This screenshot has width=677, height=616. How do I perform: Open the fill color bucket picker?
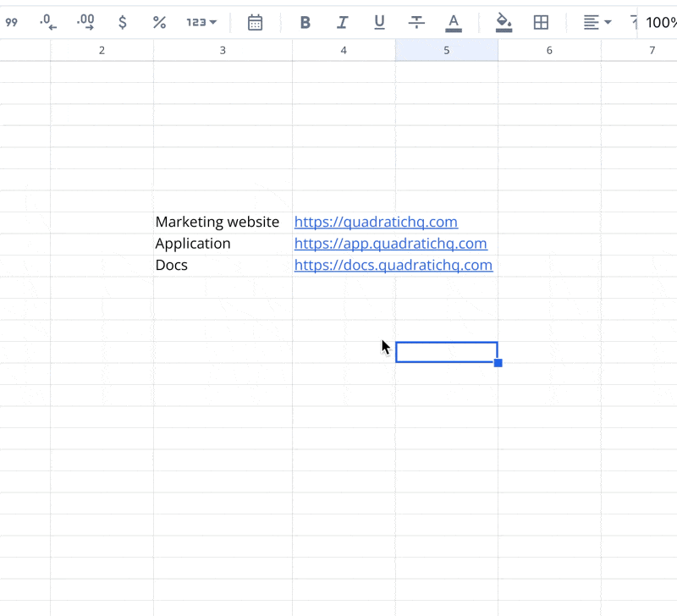tap(504, 23)
